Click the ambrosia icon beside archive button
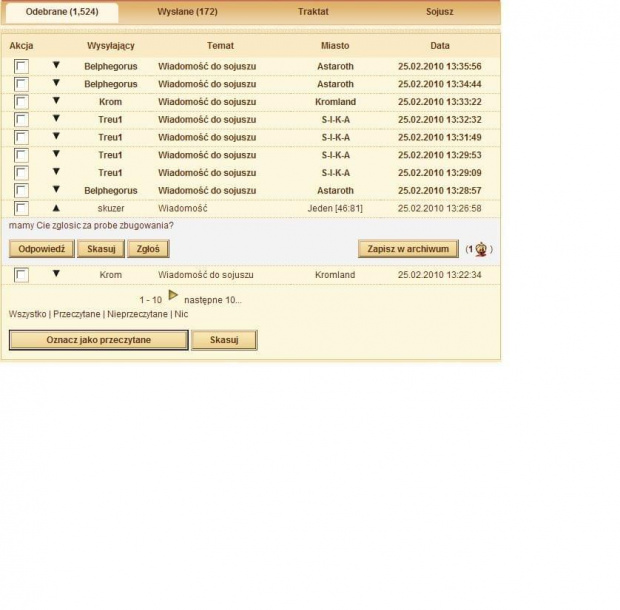The width and height of the screenshot is (620, 610). point(481,249)
